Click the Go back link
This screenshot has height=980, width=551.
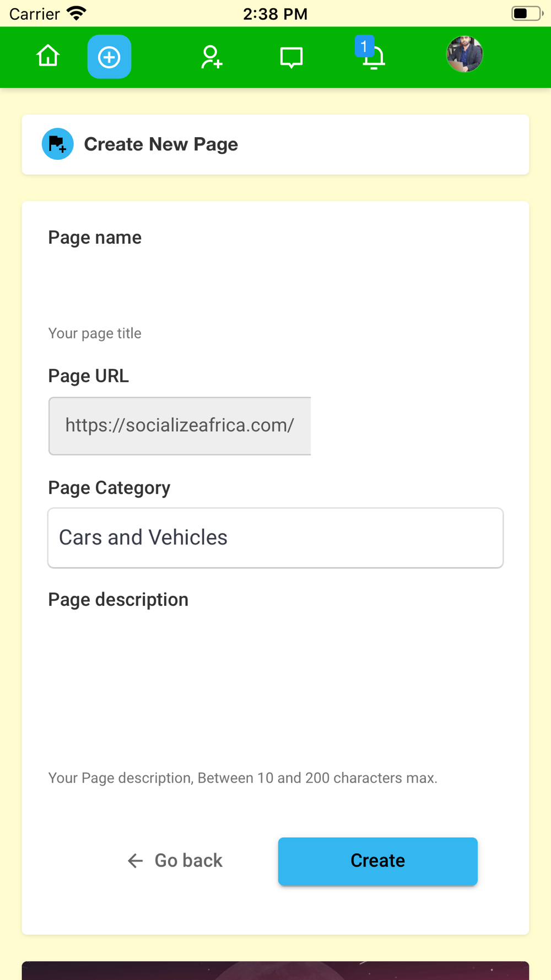[x=175, y=860]
